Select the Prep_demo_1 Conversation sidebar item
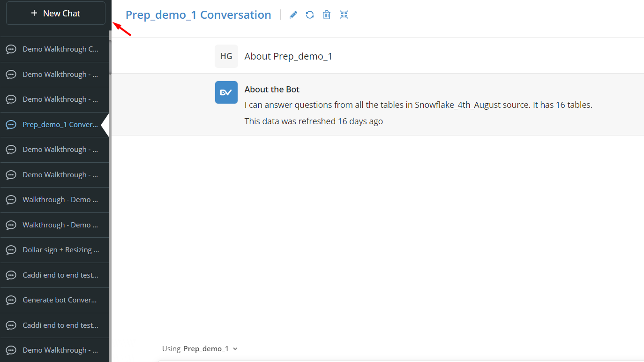This screenshot has height=362, width=644. point(54,125)
